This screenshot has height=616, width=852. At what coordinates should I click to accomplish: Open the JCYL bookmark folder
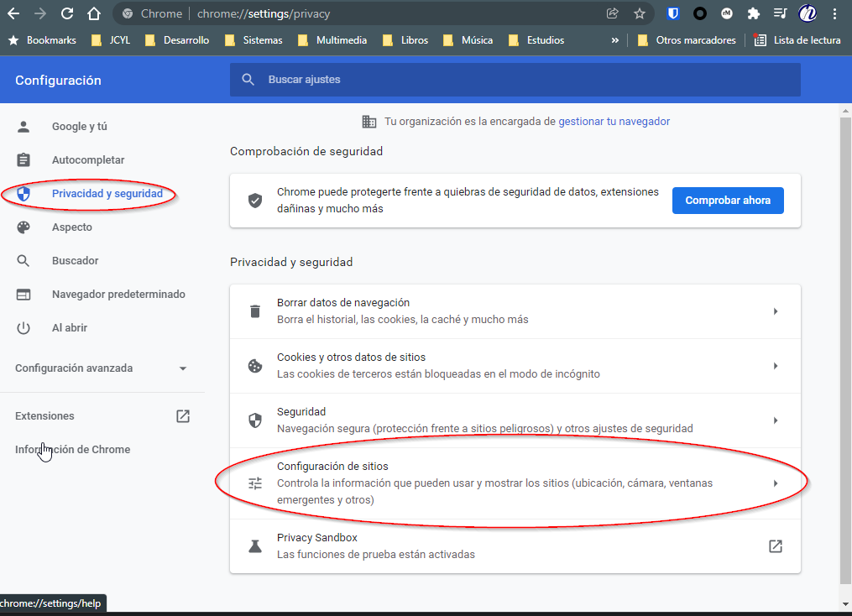pos(111,40)
